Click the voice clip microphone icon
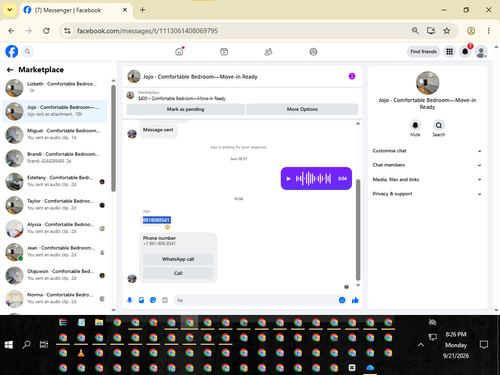Image resolution: width=500 pixels, height=375 pixels. (x=130, y=300)
